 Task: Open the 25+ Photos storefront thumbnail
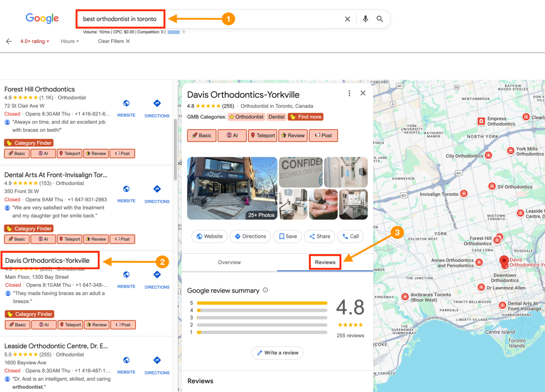click(x=232, y=188)
